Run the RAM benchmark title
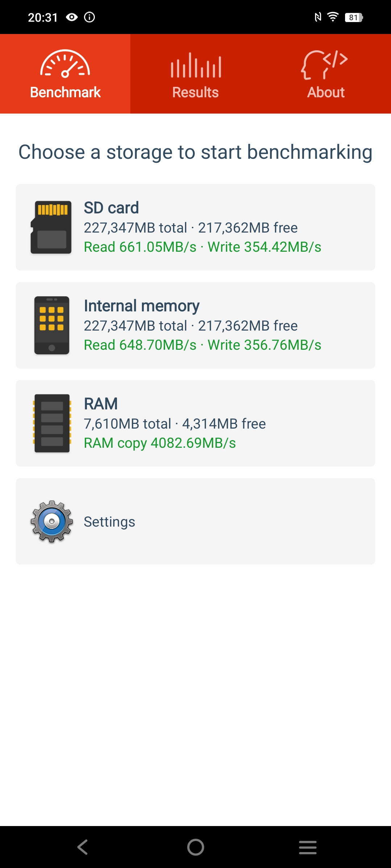This screenshot has height=868, width=391. [101, 404]
